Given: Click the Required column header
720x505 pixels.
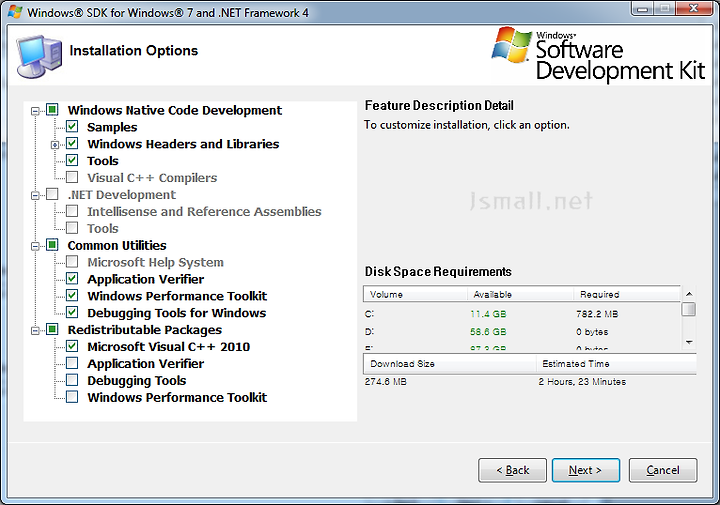Looking at the screenshot, I should [x=627, y=294].
